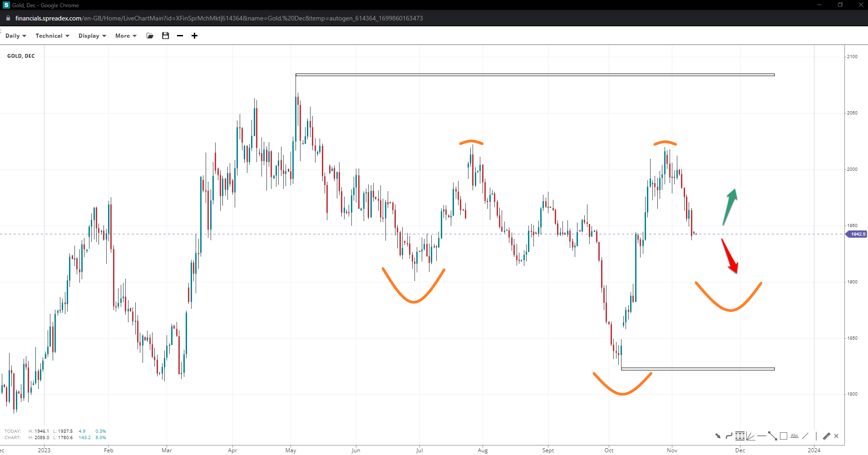868x455 pixels.
Task: Select the rectangle drawing tool
Action: tap(783, 436)
